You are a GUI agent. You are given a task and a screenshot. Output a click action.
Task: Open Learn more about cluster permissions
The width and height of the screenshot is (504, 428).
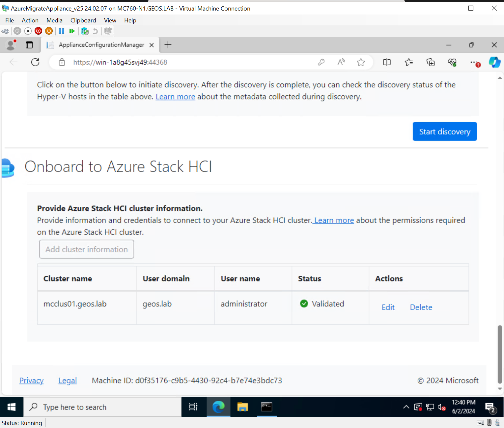point(333,220)
